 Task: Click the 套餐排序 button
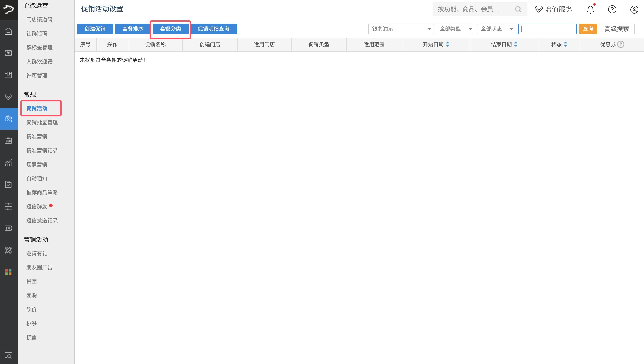[133, 29]
